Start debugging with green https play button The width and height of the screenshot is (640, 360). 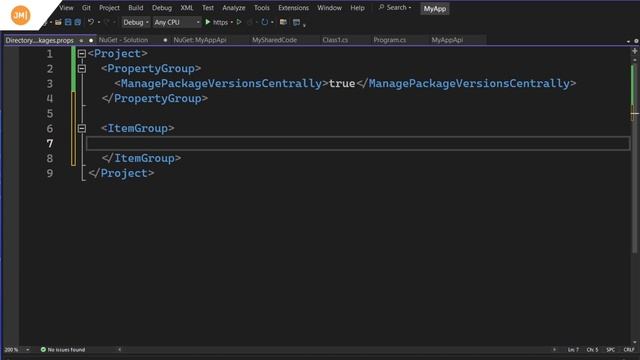[216, 22]
